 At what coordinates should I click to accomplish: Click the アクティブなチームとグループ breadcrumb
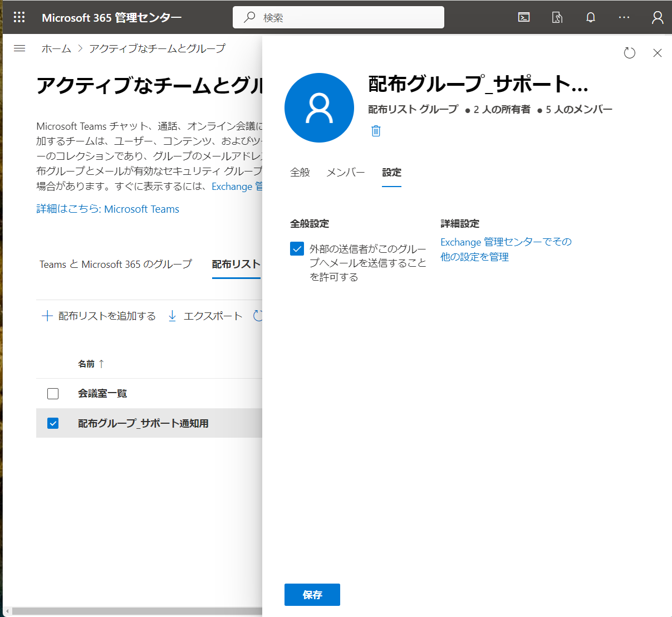click(158, 48)
